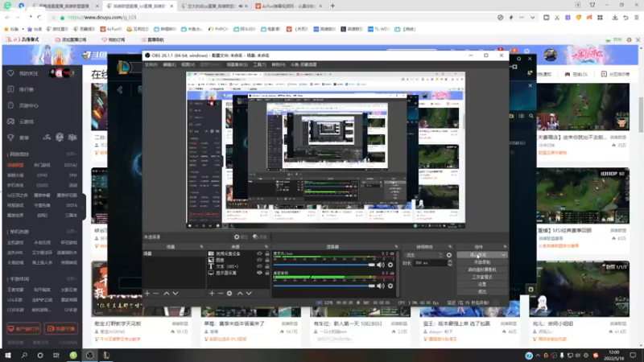This screenshot has width=644, height=362.
Task: Open OBS Help menu
Action: [x=278, y=64]
